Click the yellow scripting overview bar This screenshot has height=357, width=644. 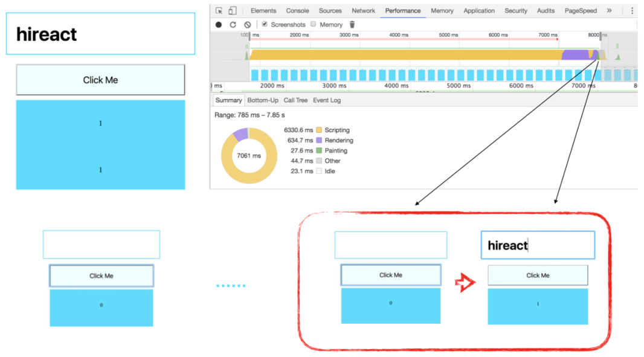[x=405, y=54]
